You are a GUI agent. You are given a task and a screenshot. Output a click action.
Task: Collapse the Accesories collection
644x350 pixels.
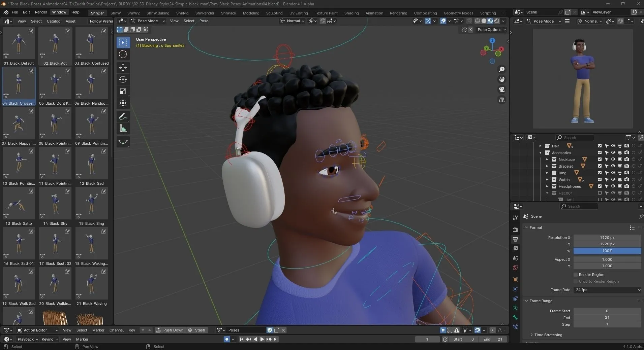541,152
